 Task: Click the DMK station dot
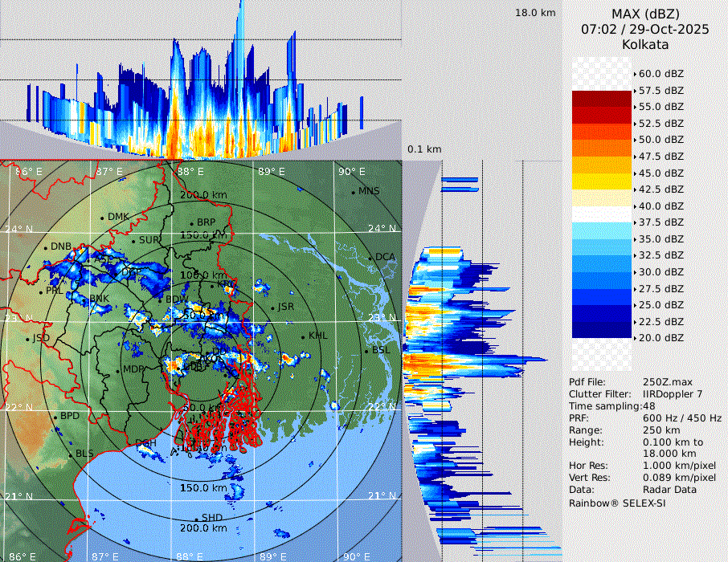pos(103,218)
